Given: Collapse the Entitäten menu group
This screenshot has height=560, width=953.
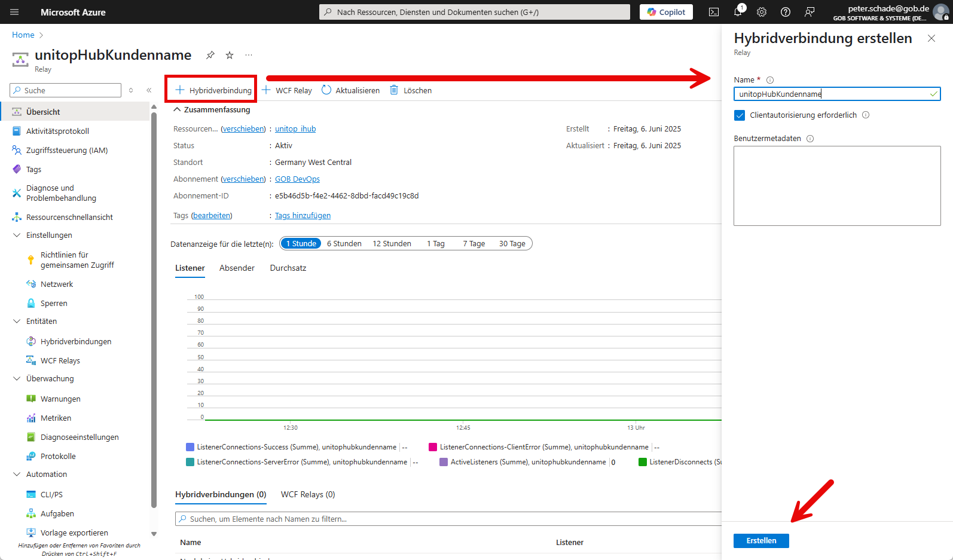Looking at the screenshot, I should tap(17, 322).
